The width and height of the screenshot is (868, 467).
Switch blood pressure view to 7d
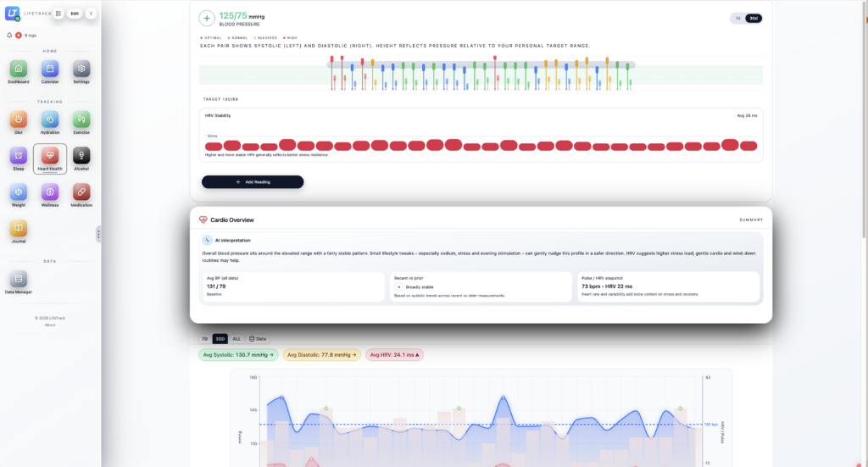point(737,19)
